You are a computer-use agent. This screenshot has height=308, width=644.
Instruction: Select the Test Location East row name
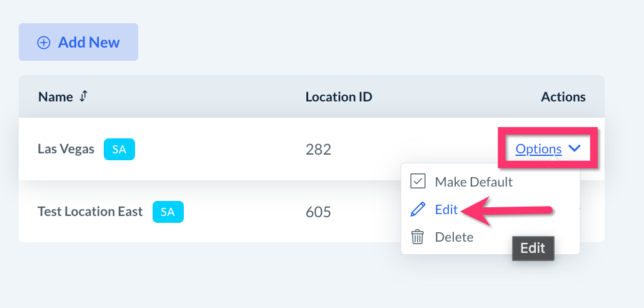[90, 212]
